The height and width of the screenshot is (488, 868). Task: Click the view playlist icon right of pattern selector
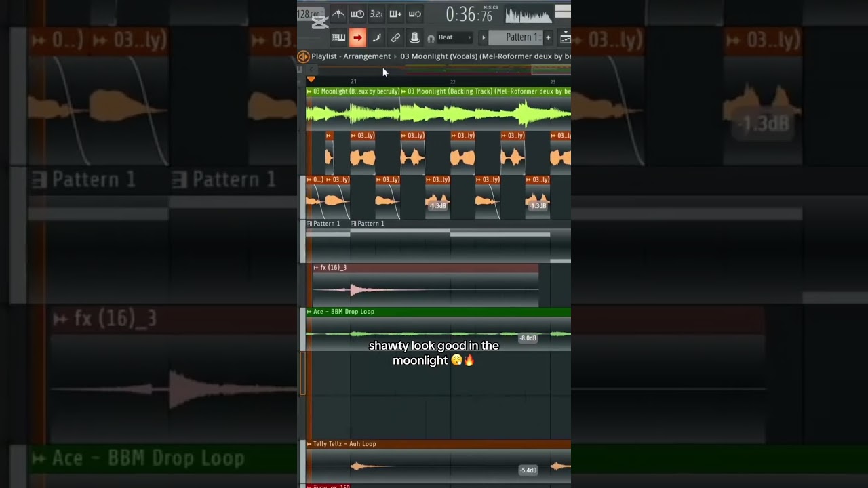pos(565,38)
